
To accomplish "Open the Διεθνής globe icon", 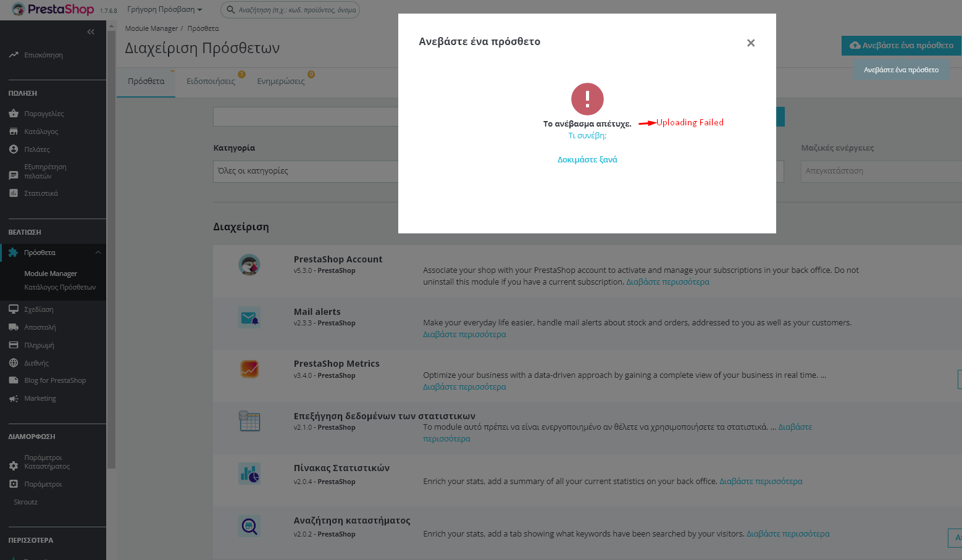I will point(14,362).
